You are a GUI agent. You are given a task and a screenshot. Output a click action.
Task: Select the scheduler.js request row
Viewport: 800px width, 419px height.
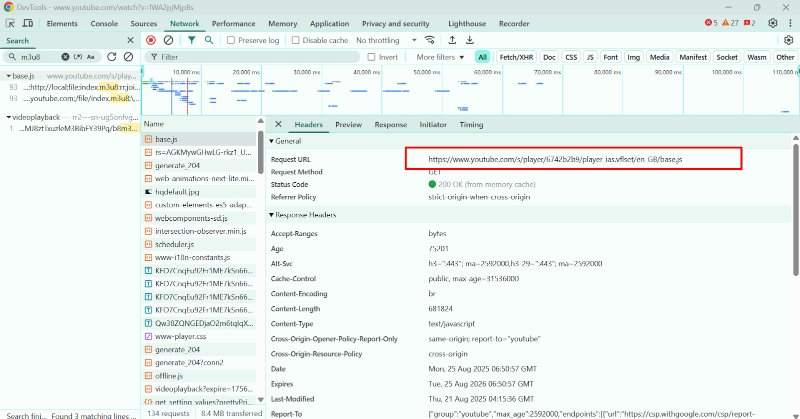click(199, 244)
